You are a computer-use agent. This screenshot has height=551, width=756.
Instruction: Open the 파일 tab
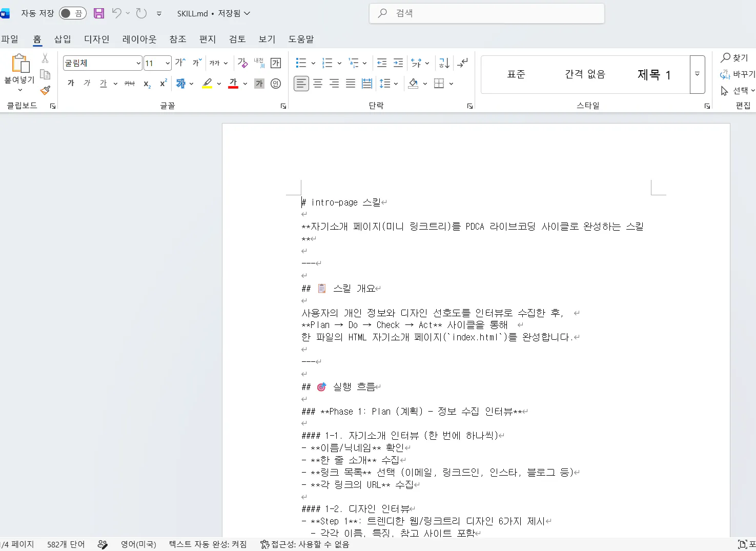point(10,39)
